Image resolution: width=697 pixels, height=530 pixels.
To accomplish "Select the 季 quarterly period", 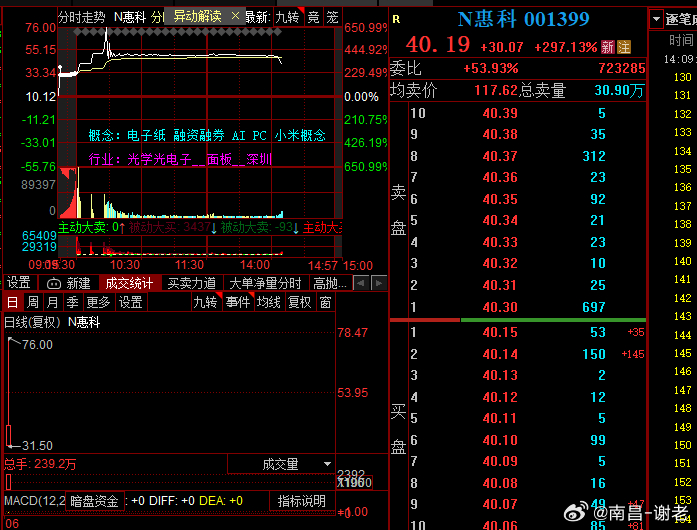I will click(72, 303).
